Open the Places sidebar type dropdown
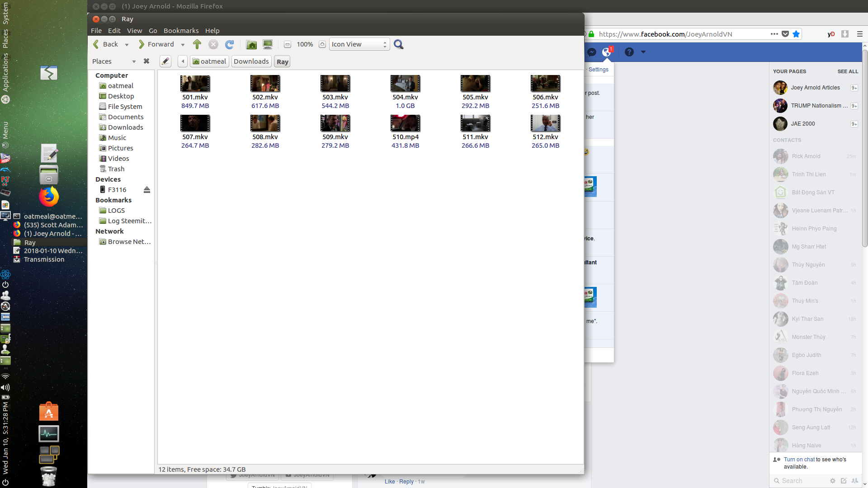Image resolution: width=868 pixels, height=488 pixels. [x=134, y=61]
